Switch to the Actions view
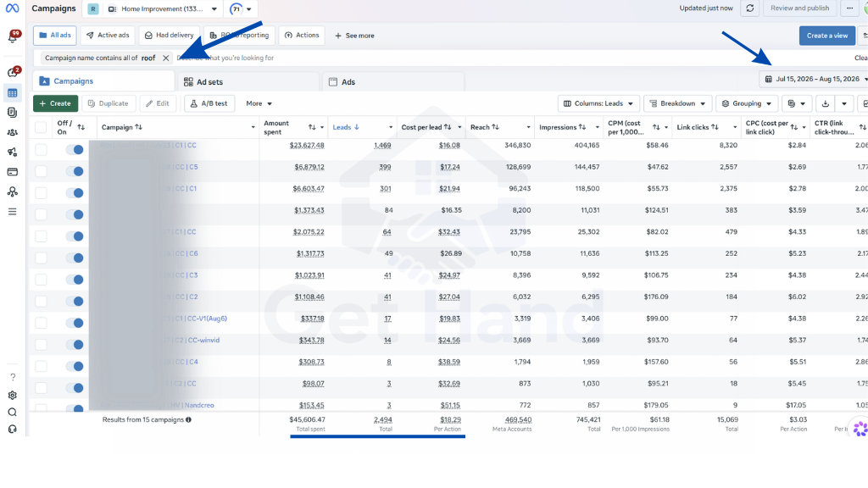The height and width of the screenshot is (488, 868). (x=302, y=35)
